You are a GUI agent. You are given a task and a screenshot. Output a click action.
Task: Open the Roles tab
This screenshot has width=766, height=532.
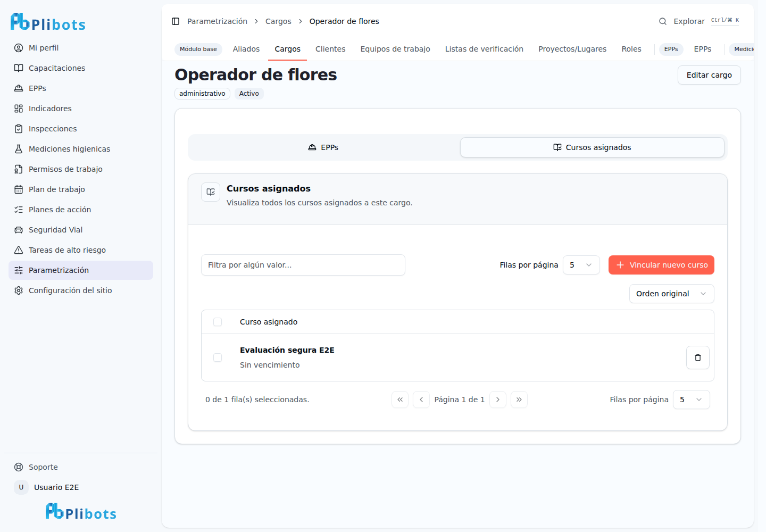[x=631, y=49]
